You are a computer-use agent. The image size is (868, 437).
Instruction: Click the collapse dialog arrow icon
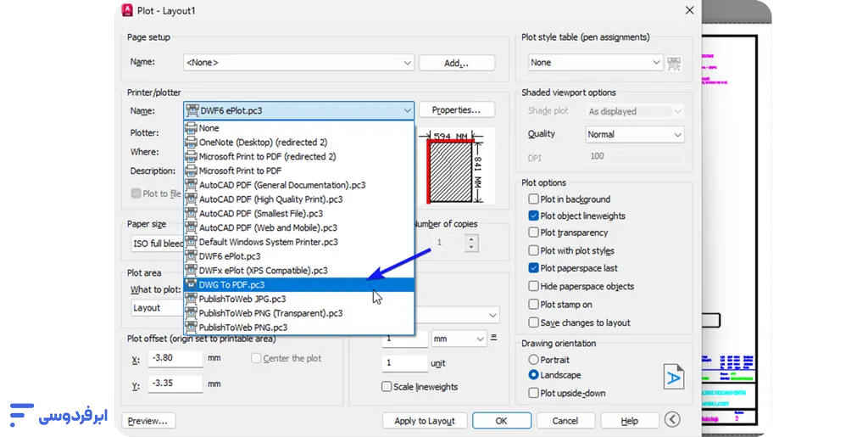click(672, 419)
